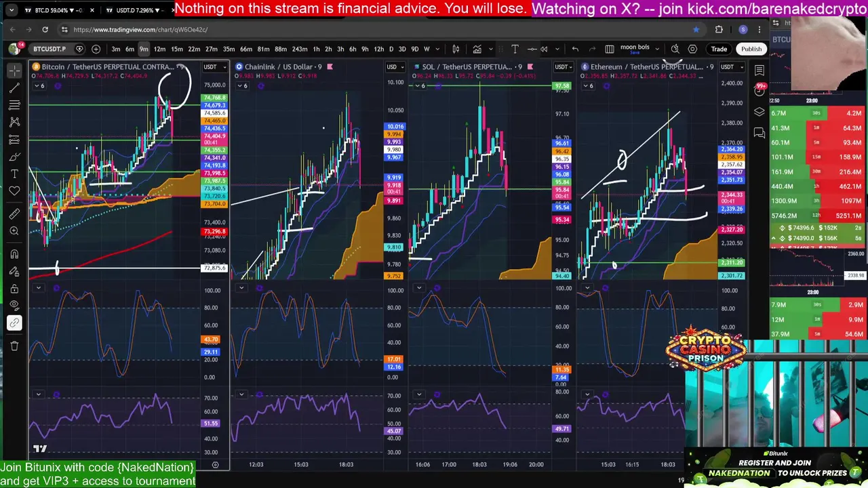The width and height of the screenshot is (868, 488).
Task: Click the horizontal line toolbar icon
Action: click(x=532, y=49)
